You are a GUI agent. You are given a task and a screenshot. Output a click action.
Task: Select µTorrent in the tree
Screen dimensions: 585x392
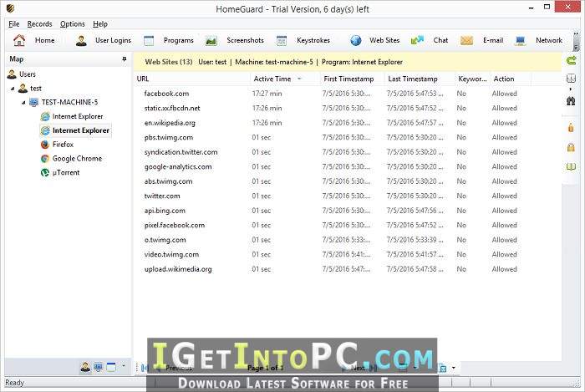tap(60, 173)
